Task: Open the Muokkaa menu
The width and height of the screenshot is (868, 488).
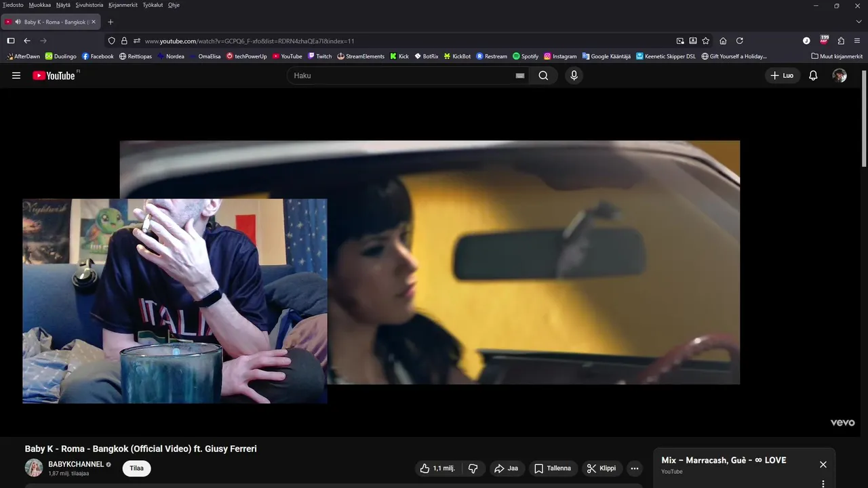Action: point(40,5)
